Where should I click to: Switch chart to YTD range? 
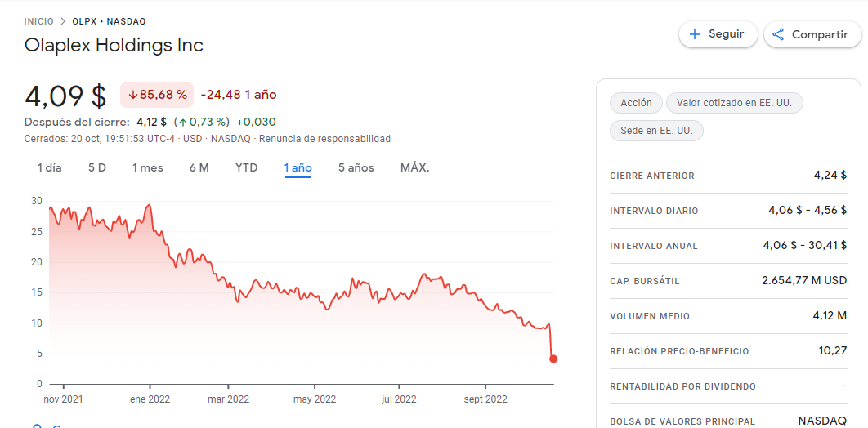point(246,167)
